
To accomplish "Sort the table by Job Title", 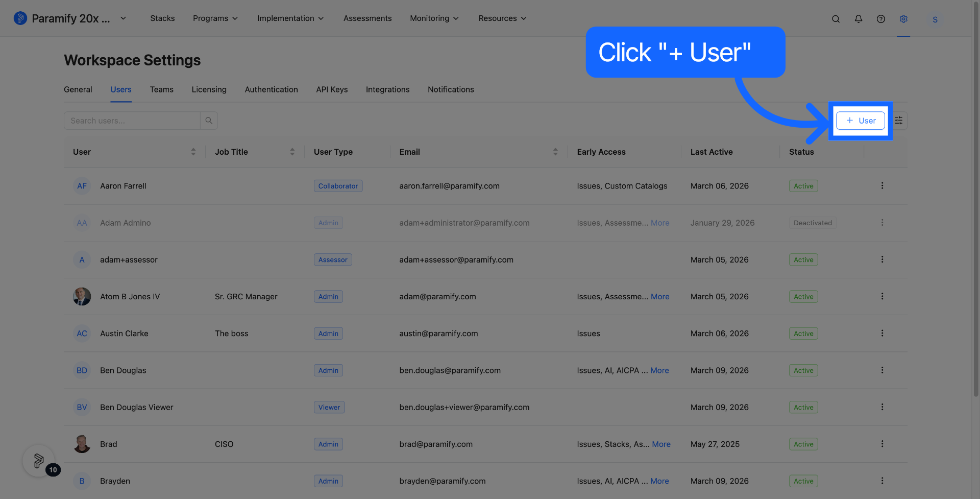I will pos(292,152).
